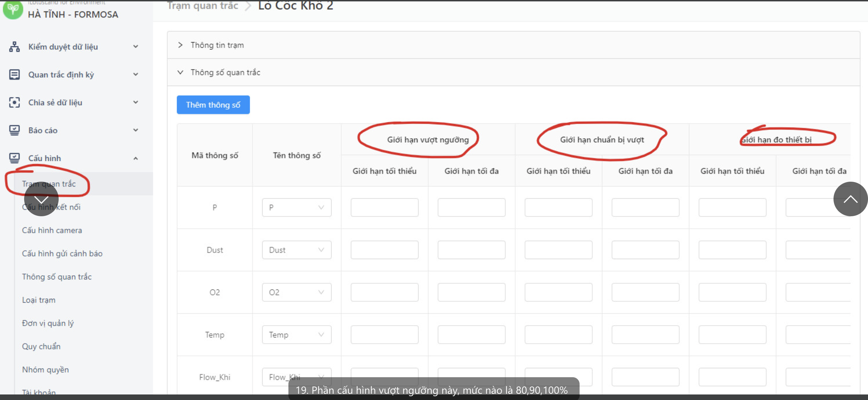Select Quy chuẩn in the sidebar
The height and width of the screenshot is (400, 868).
[x=41, y=346]
